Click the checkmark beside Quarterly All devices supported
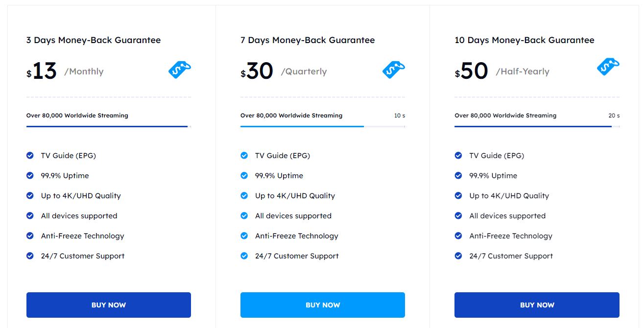The width and height of the screenshot is (644, 328). point(244,215)
